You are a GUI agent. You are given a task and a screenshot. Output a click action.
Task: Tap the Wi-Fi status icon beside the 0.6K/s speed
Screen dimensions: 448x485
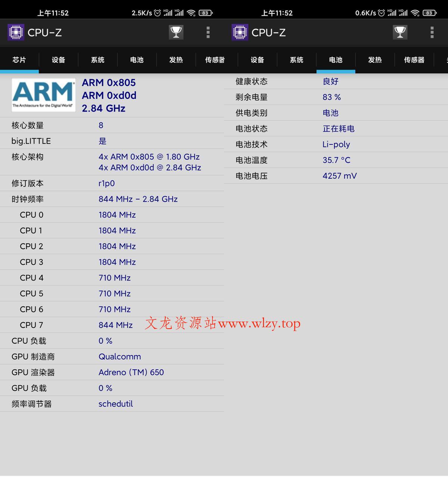415,13
